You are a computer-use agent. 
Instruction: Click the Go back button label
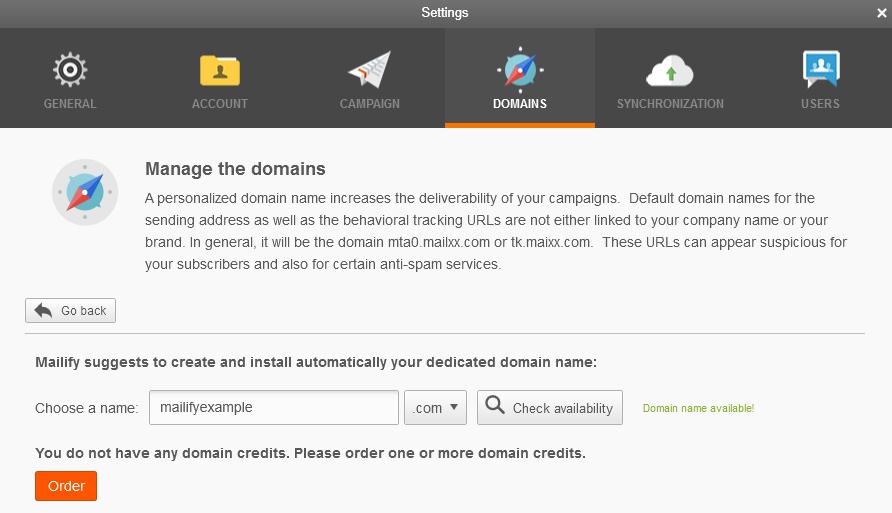click(83, 311)
